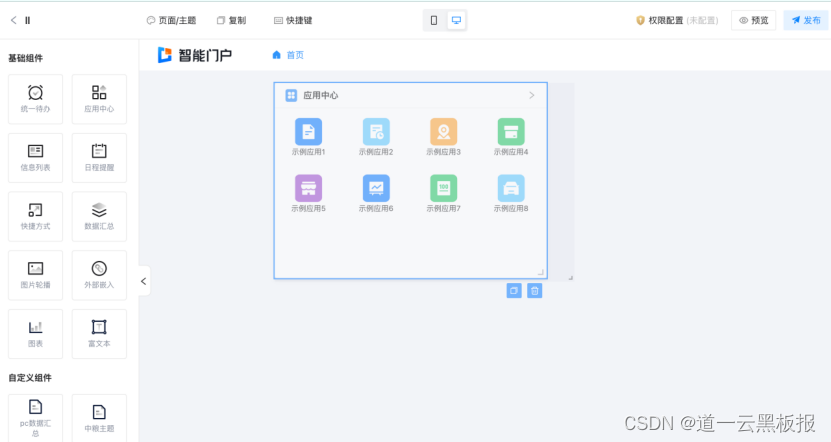
Task: Choose the pc数据汇总 custom component
Action: (x=36, y=418)
